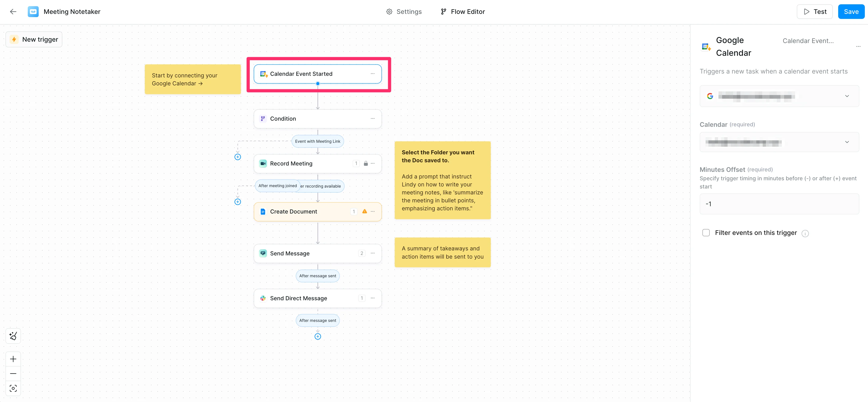Click lock icon on Record Meeting node
868x402 pixels.
point(366,164)
